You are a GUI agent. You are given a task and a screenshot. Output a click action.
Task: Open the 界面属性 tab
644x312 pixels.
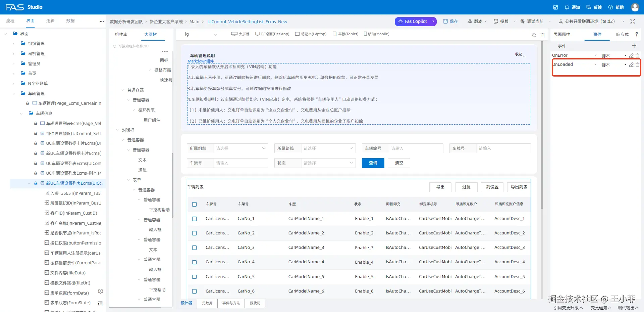tap(562, 34)
